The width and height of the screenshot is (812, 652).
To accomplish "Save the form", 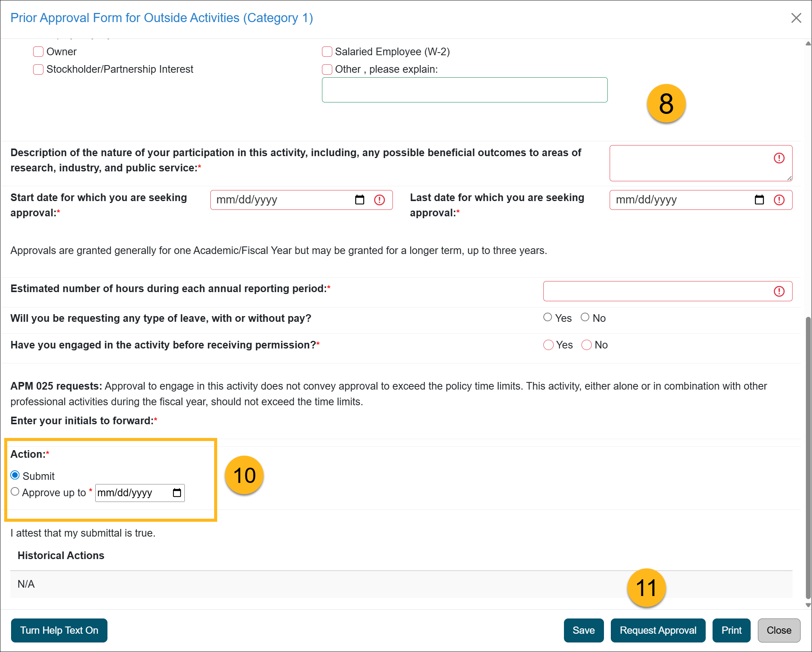I will click(583, 630).
